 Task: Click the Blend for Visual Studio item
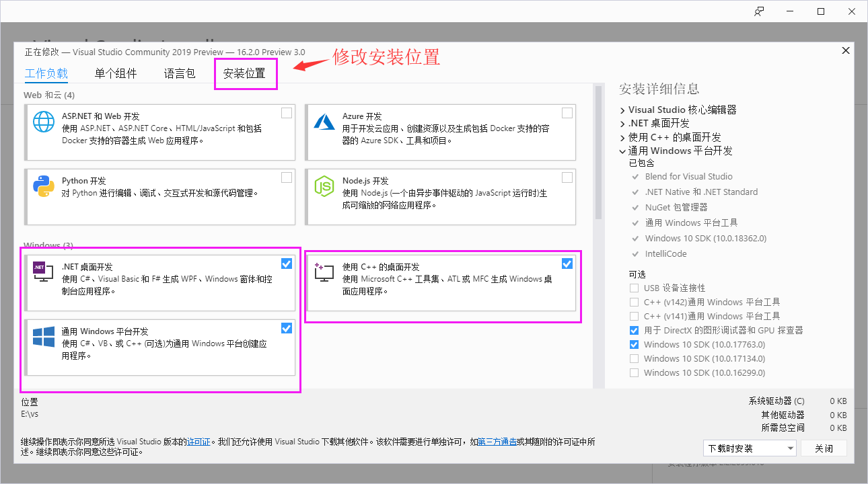point(688,176)
